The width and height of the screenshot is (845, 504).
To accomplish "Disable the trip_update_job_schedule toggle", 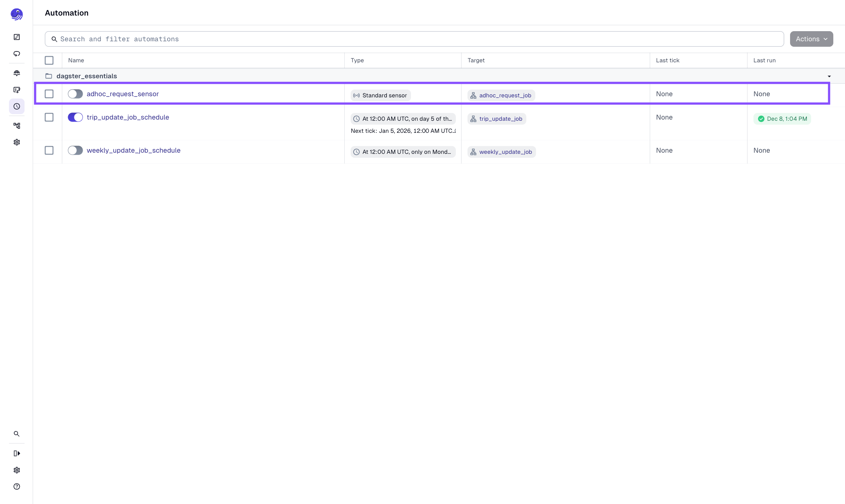I will pos(75,117).
